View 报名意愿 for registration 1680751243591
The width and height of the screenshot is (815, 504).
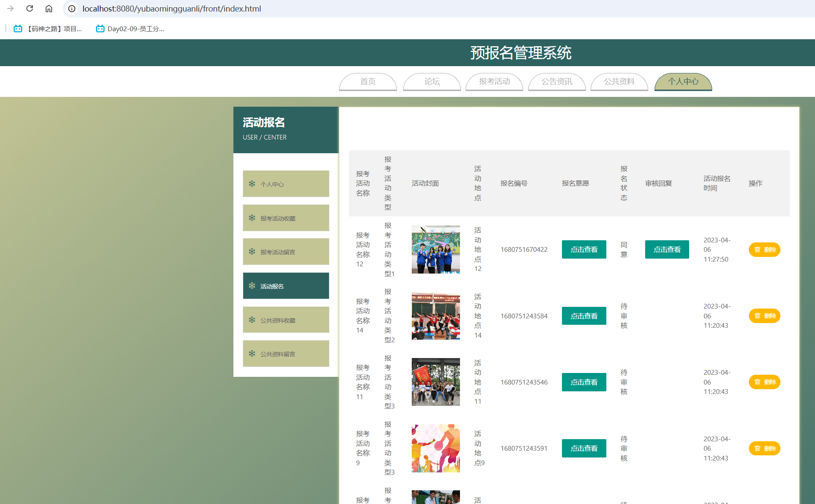[584, 448]
